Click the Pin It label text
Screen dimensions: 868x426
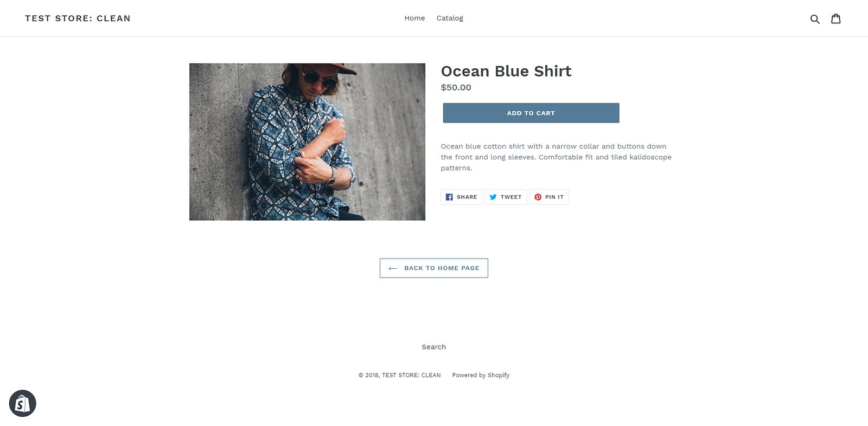pyautogui.click(x=554, y=197)
